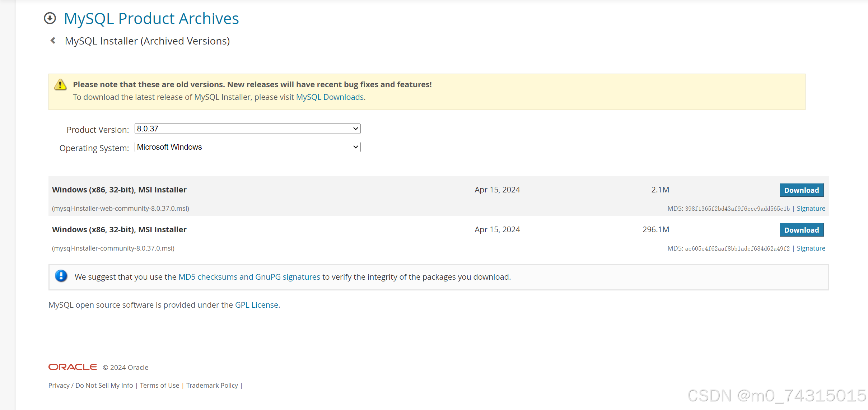Click the mysql-installer-community-8.0.37.0.msi filename
Screen dimensions: 868x410
tap(113, 248)
